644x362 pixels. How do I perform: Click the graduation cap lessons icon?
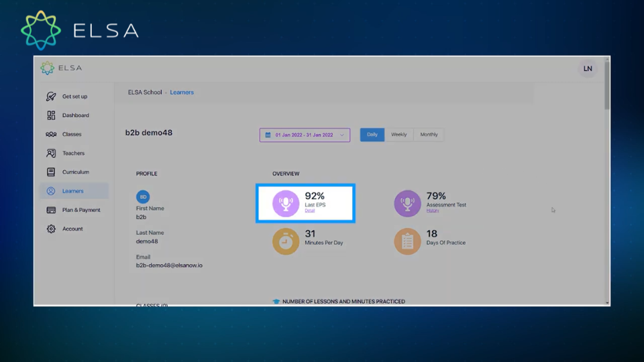click(276, 301)
